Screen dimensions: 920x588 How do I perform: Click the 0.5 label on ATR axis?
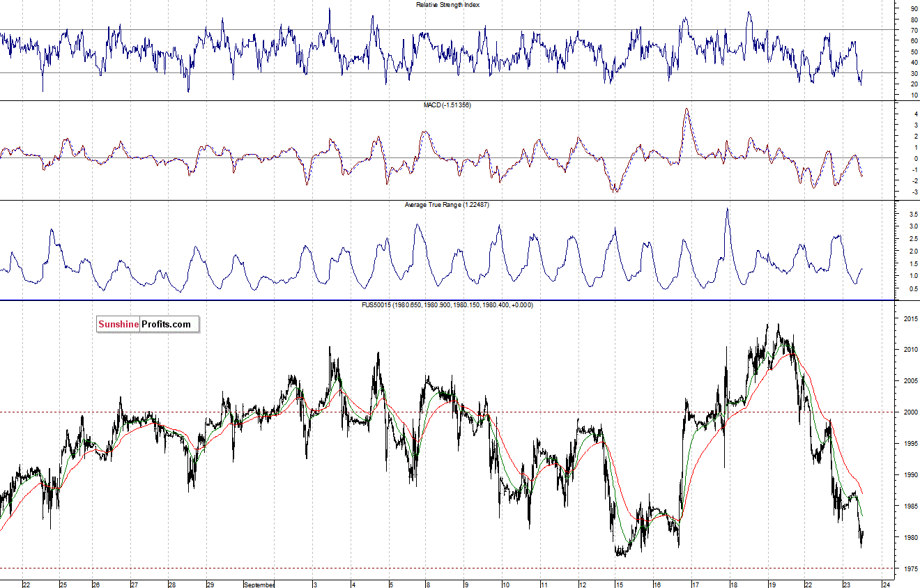[913, 288]
